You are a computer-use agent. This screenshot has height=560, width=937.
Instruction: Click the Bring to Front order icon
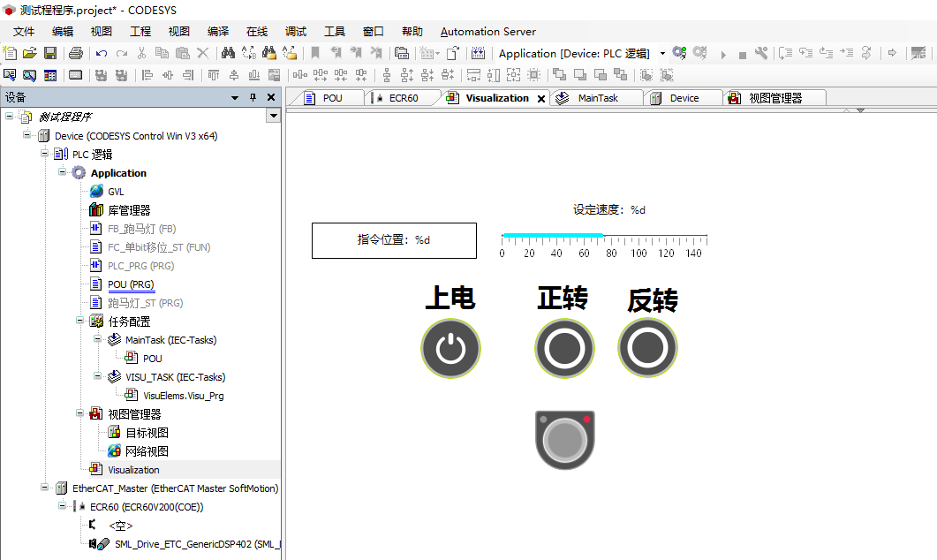[560, 75]
